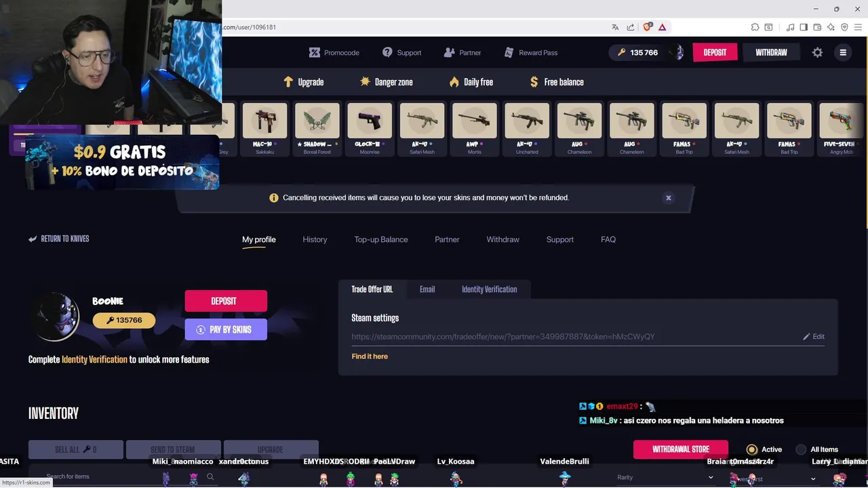Open the Brave Rewards triangle icon
868x488 pixels.
coord(663,27)
